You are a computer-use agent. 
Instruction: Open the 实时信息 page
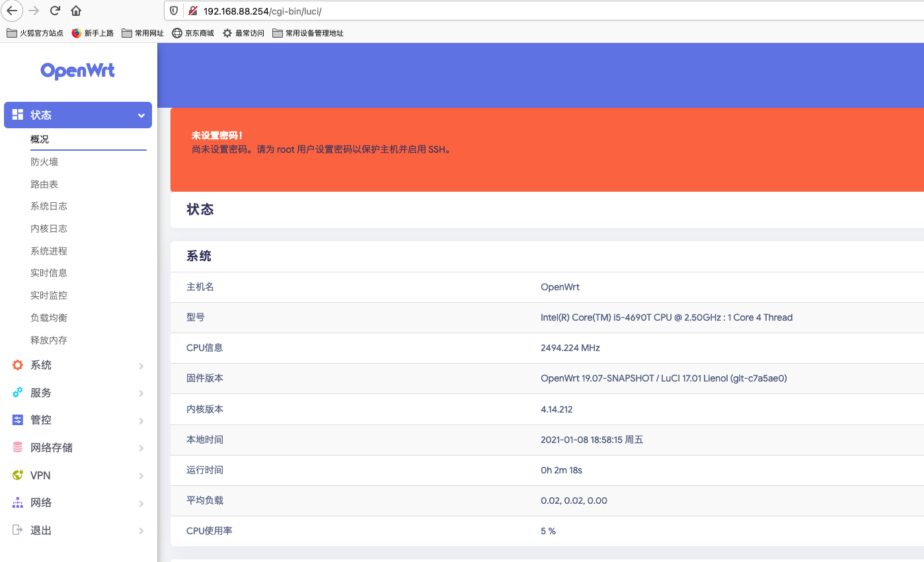pos(49,273)
